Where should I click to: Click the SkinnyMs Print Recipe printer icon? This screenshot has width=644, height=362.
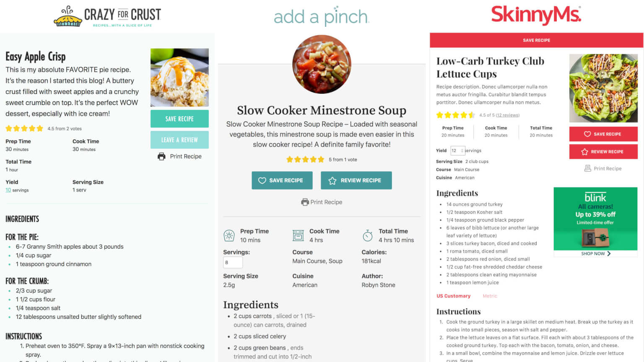pyautogui.click(x=587, y=168)
